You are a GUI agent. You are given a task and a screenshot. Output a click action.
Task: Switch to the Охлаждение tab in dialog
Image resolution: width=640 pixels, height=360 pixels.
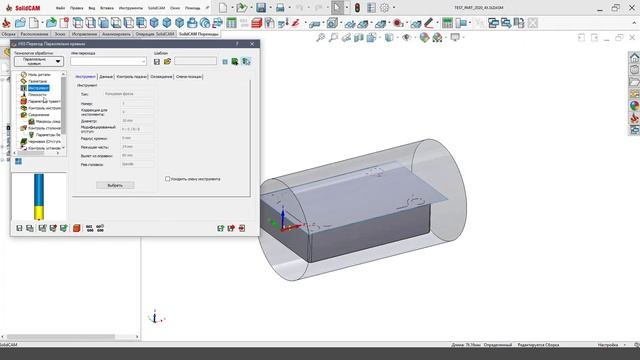[x=161, y=77]
